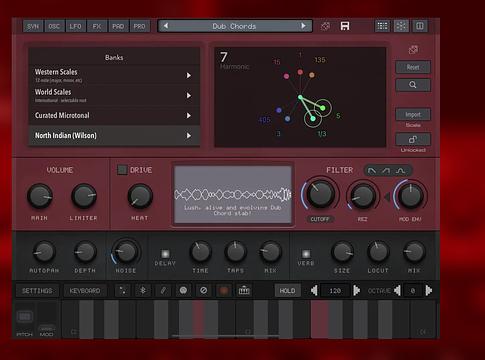Screen dimensions: 485x360
Task: Click the filter REZ knob
Action: (x=363, y=196)
